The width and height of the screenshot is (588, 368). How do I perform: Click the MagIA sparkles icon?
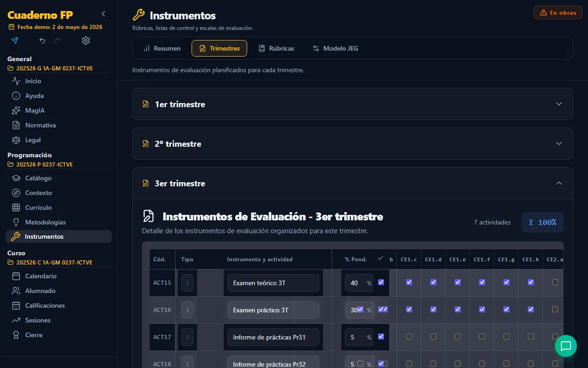16,110
